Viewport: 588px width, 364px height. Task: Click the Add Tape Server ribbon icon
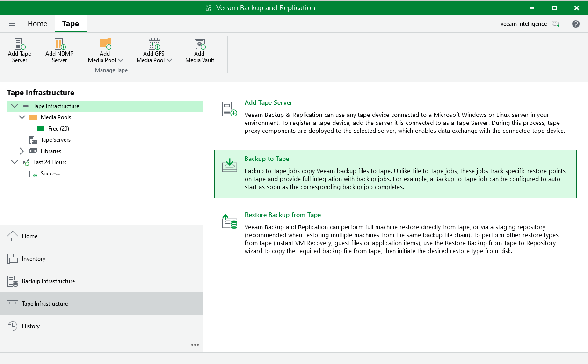point(20,44)
